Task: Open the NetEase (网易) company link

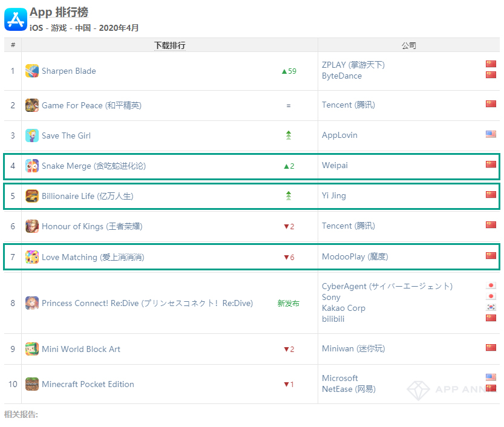Action: pos(349,390)
